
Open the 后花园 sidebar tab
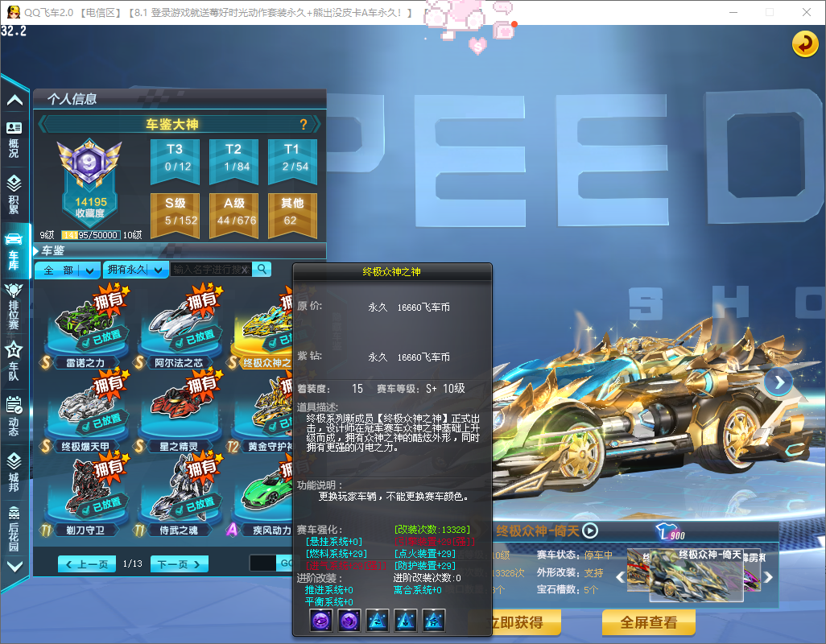click(x=14, y=528)
